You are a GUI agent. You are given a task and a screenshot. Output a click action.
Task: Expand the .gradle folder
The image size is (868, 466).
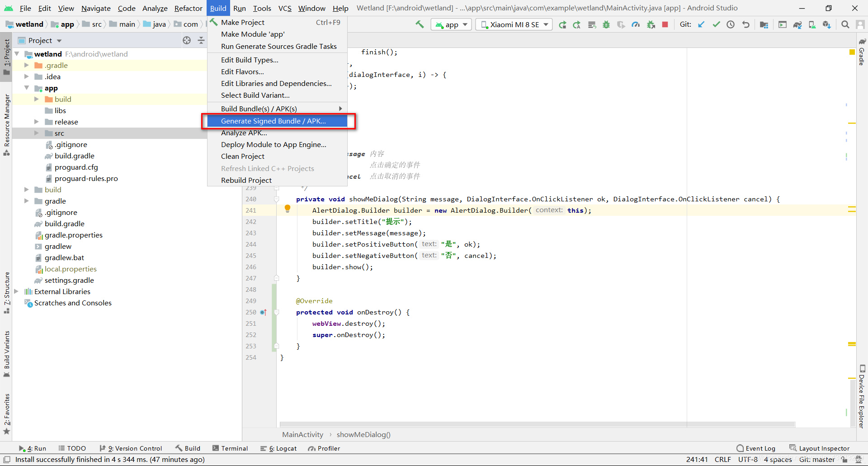pos(26,65)
